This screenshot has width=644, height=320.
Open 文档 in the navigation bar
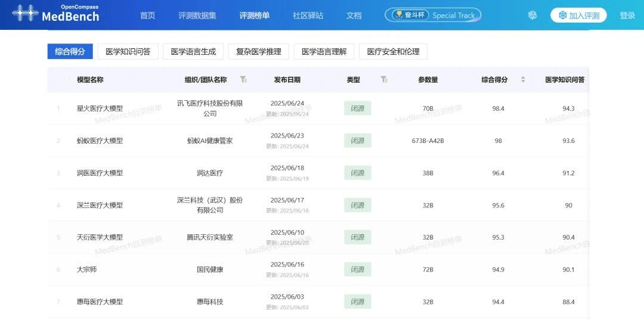(354, 15)
